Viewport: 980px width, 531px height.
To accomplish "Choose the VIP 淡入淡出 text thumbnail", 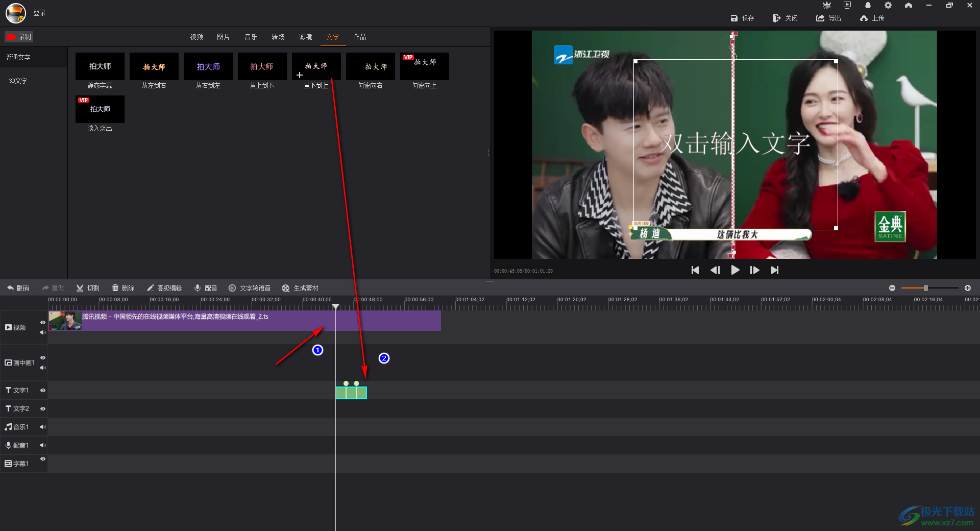I will click(x=100, y=109).
